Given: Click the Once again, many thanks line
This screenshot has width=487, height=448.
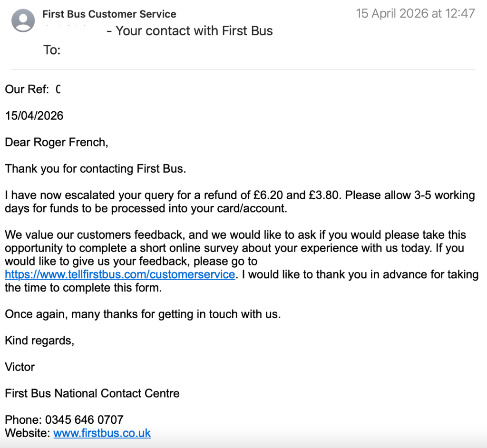Looking at the screenshot, I should coord(143,314).
